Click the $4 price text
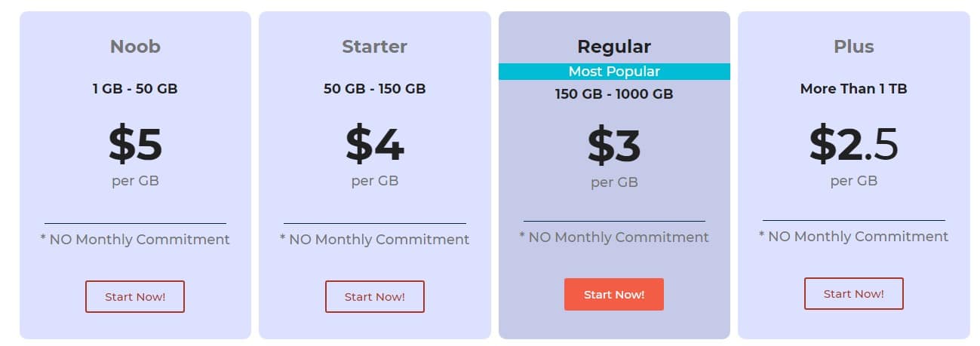The height and width of the screenshot is (346, 980). 374,144
